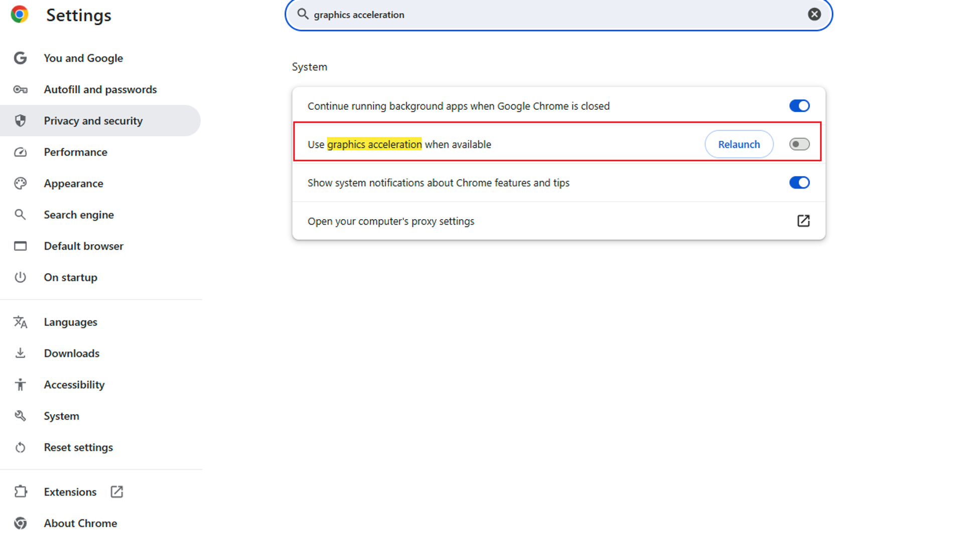Open proxy settings via external link icon
This screenshot has height=538, width=980.
803,221
